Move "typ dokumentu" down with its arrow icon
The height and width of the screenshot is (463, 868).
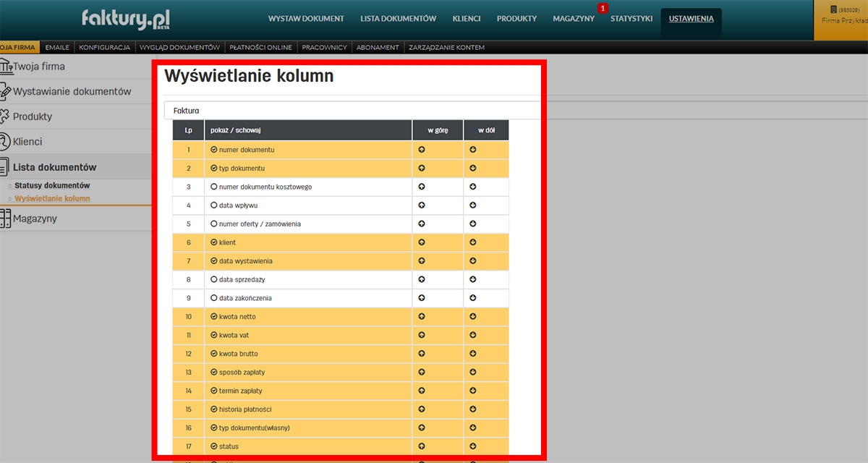472,168
